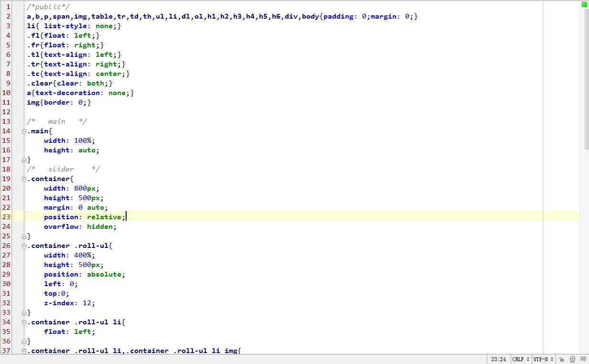Click line number 23 in the gutter
The height and width of the screenshot is (364, 589).
click(6, 217)
